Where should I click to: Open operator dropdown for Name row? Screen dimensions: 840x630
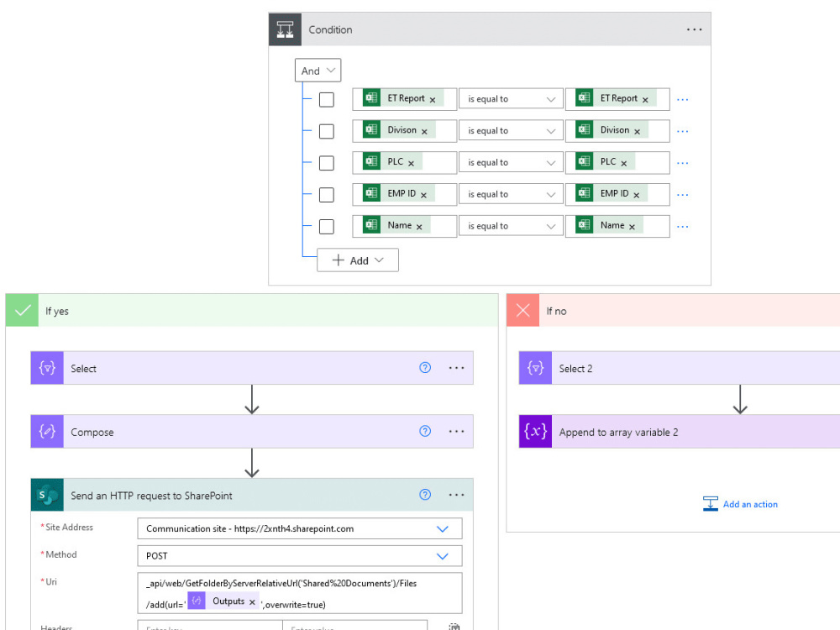pos(511,226)
